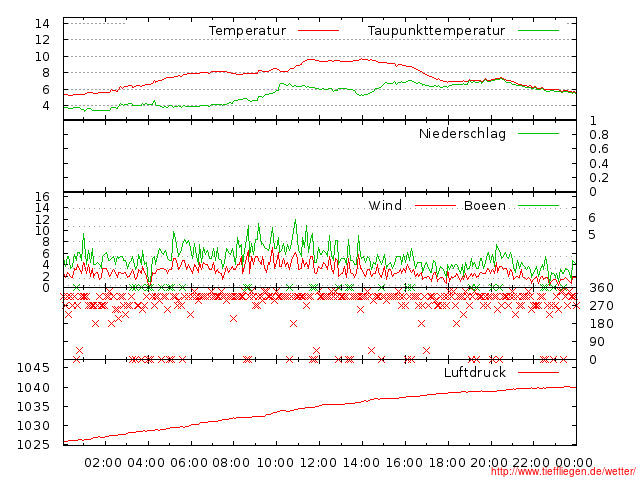Click the Temperatur legend label
The height and width of the screenshot is (480, 640).
click(247, 31)
